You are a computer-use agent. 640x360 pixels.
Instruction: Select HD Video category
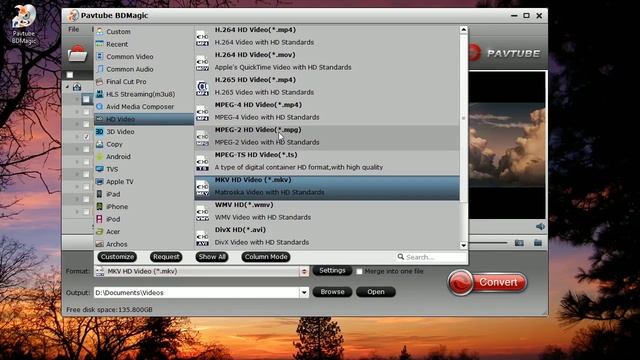(144, 119)
